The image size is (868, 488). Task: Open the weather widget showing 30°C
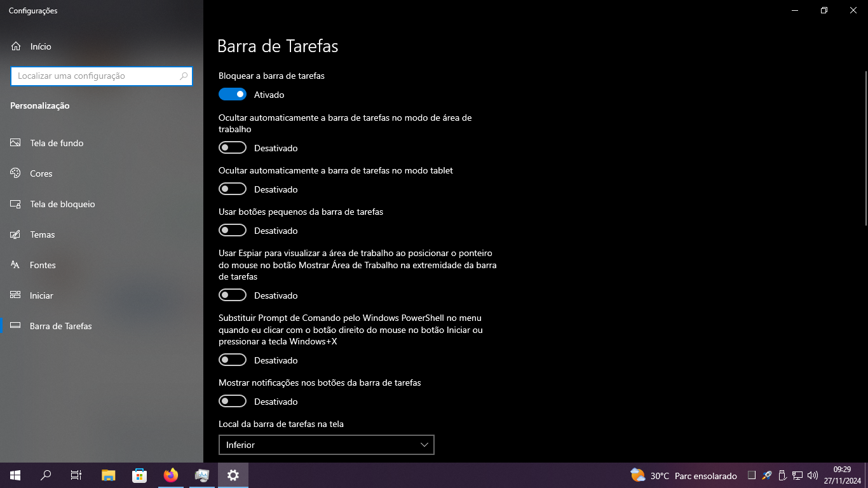pos(684,475)
